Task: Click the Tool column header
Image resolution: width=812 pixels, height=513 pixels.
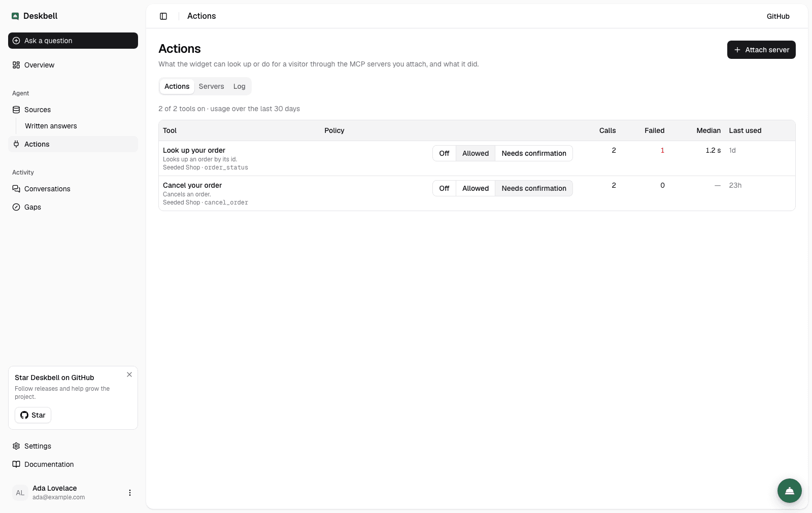Action: click(170, 130)
